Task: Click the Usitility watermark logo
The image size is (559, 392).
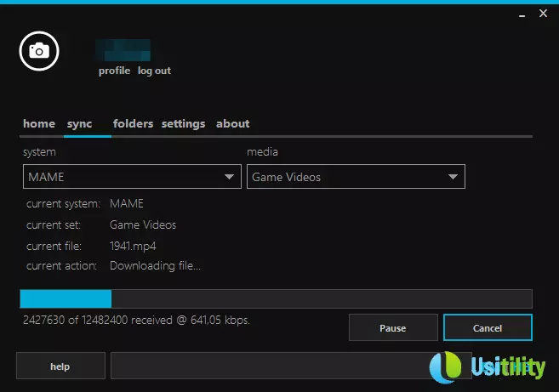Action: click(488, 366)
